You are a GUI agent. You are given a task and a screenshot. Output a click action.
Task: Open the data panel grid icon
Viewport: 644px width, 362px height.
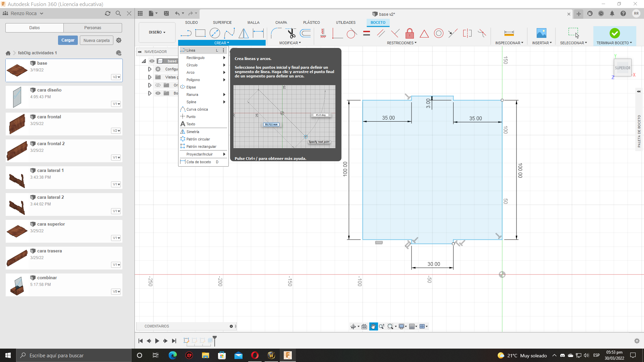click(140, 13)
